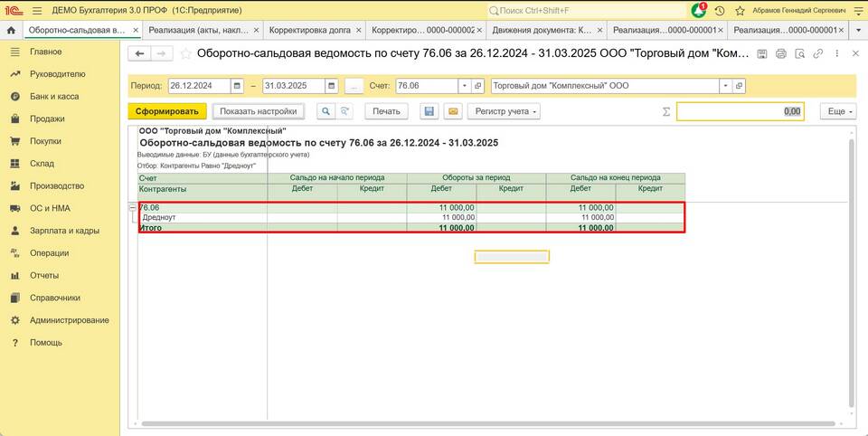
Task: Send report by email envelope icon
Action: coord(453,111)
